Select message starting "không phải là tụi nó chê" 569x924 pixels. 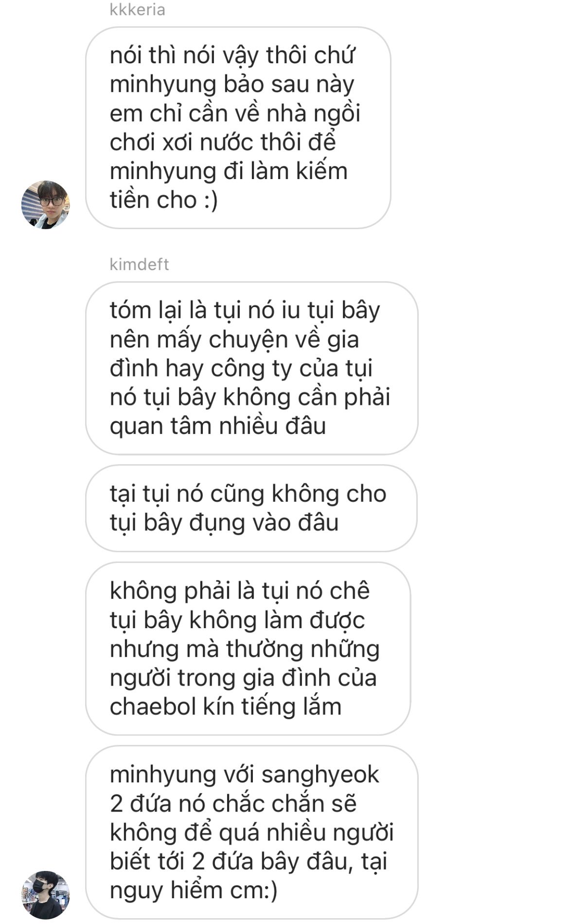(248, 649)
